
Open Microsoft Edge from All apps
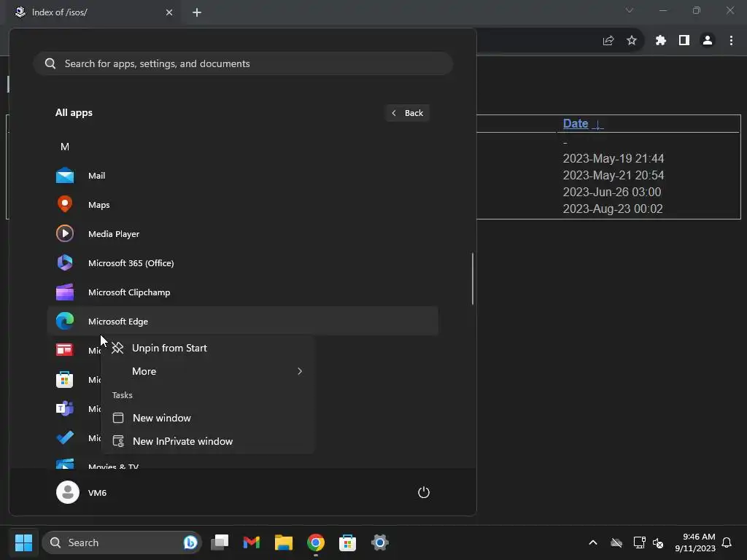(242, 321)
